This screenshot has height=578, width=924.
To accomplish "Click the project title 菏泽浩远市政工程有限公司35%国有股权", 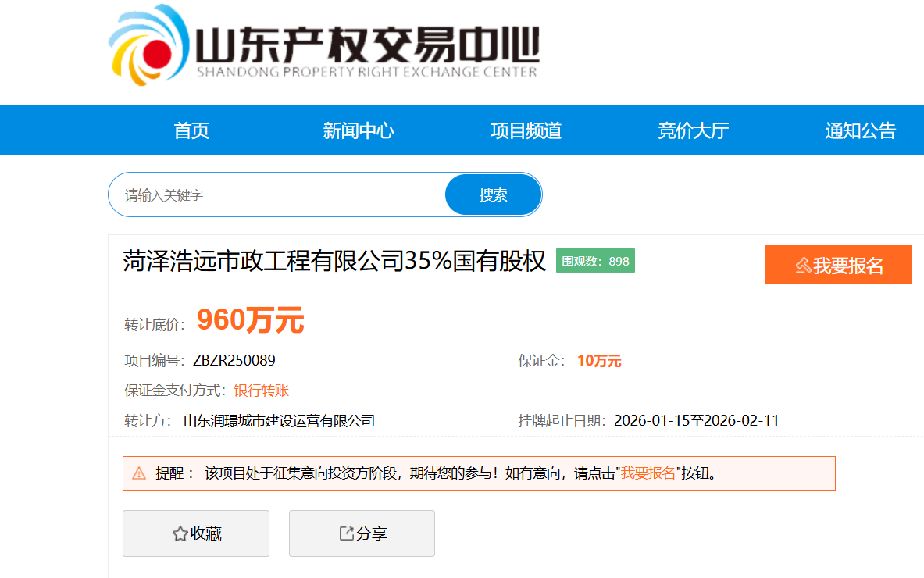I will pos(334,261).
